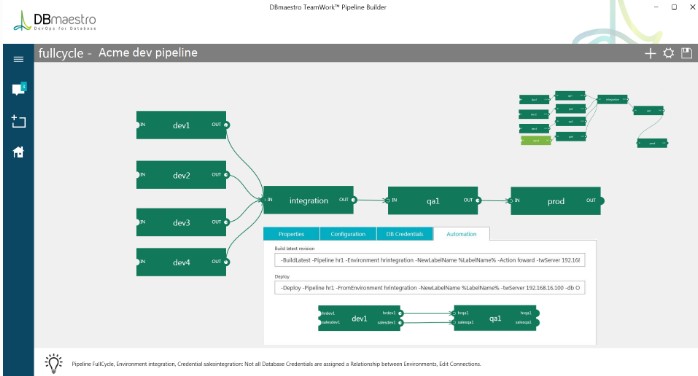Click the highlighted light-green minimap node
Image resolution: width=698 pixels, height=376 pixels.
536,141
